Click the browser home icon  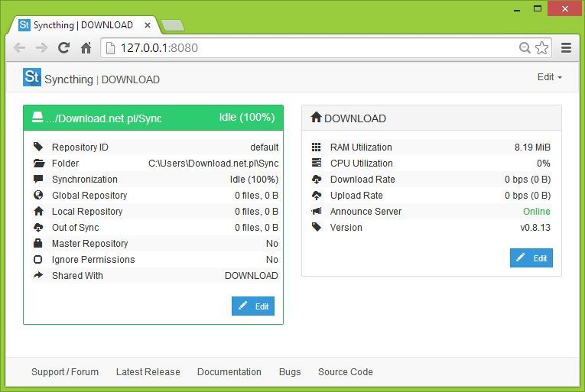point(86,47)
